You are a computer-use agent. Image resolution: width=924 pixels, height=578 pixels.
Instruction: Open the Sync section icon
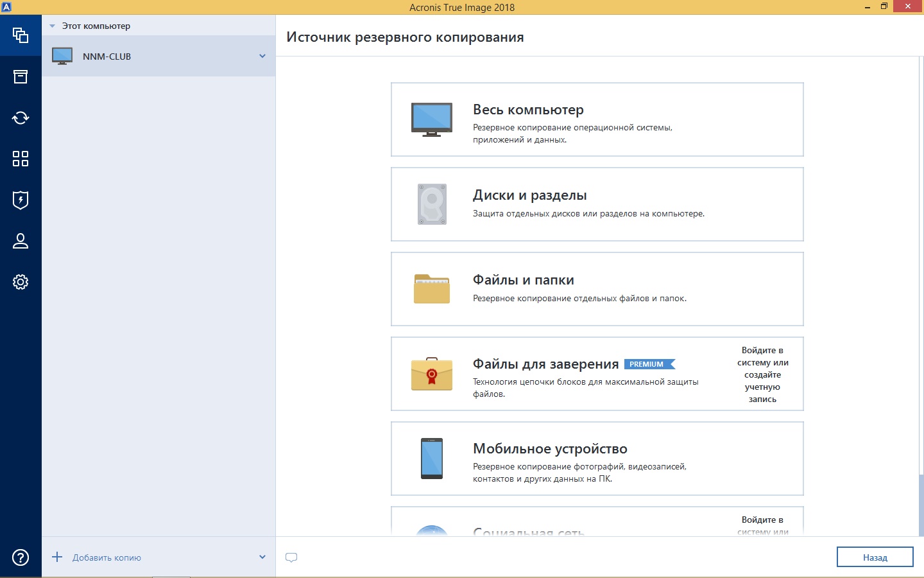pyautogui.click(x=21, y=118)
